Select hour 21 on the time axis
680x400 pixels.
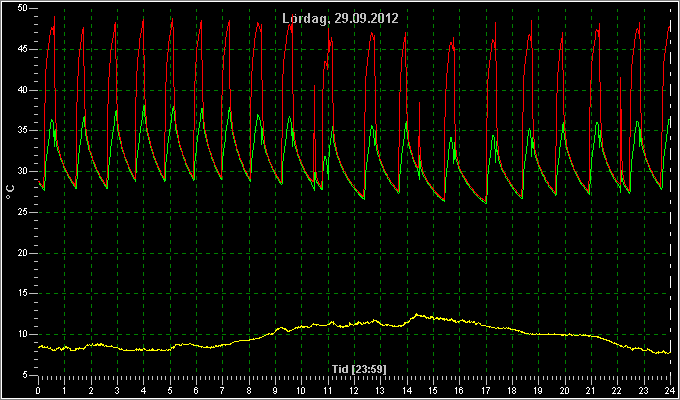coord(591,390)
